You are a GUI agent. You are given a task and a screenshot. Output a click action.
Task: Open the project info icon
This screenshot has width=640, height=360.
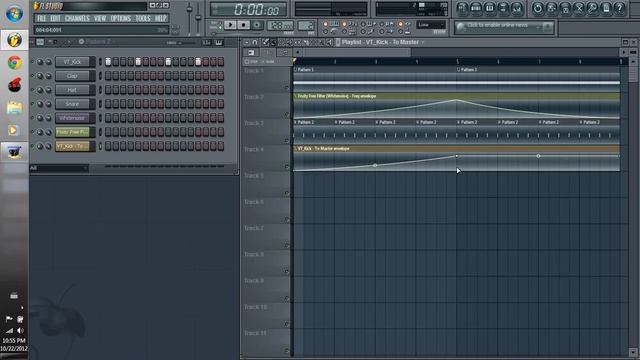click(x=606, y=8)
